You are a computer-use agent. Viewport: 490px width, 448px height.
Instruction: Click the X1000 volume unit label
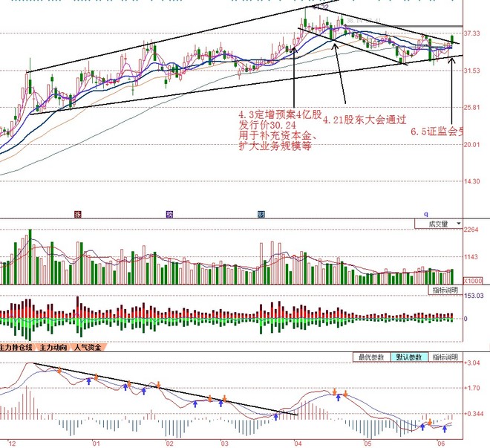[472, 280]
